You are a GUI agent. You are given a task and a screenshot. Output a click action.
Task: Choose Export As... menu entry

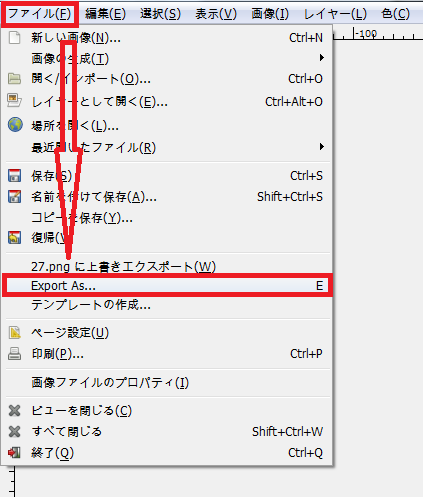(167, 286)
